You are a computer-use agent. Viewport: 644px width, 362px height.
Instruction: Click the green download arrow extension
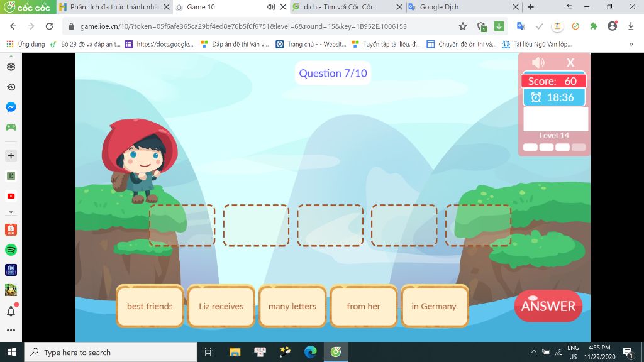499,26
